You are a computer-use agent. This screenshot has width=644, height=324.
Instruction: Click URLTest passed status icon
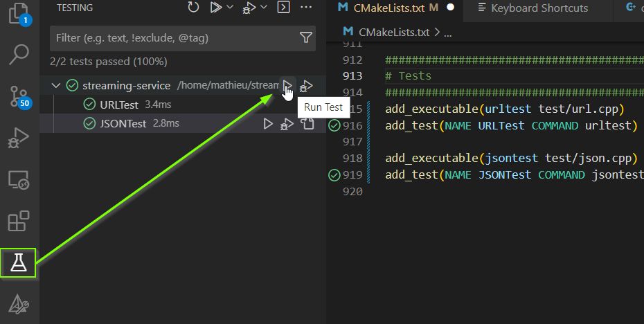click(89, 105)
